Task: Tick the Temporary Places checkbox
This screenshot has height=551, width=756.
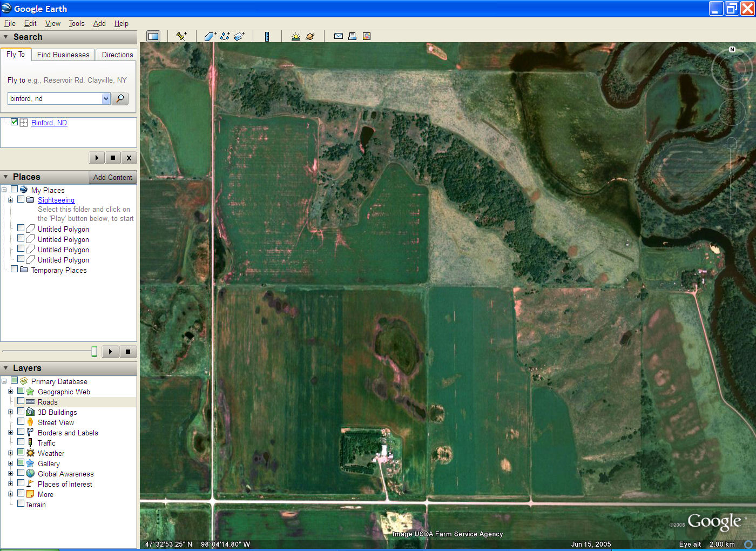Action: tap(14, 269)
